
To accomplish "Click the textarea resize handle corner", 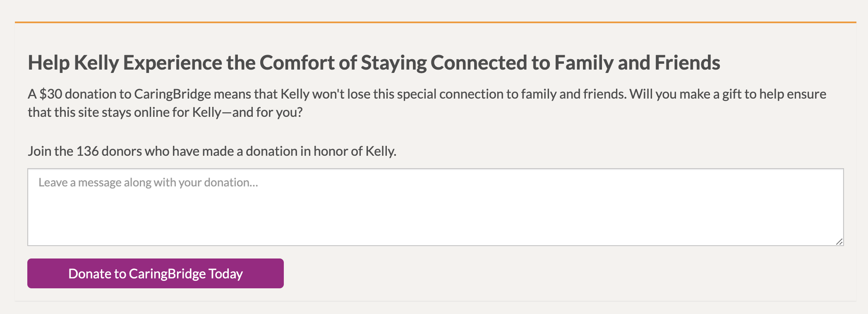I will pyautogui.click(x=839, y=242).
